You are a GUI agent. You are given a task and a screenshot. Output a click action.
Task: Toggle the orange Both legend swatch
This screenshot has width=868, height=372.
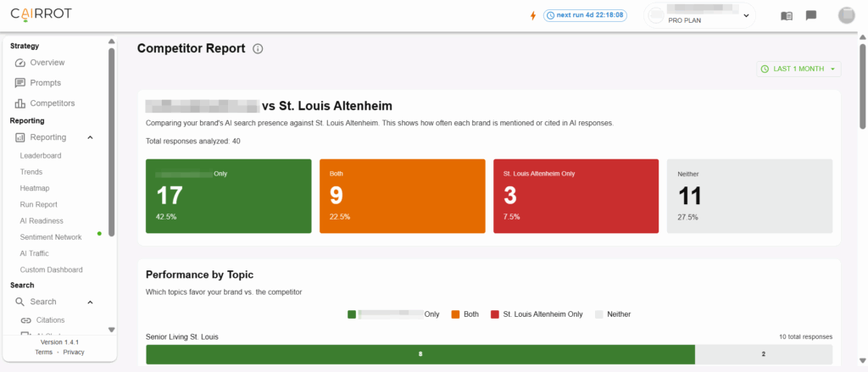click(455, 314)
